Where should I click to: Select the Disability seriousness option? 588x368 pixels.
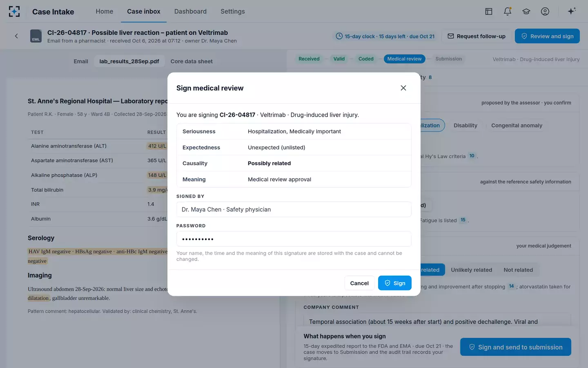point(465,126)
